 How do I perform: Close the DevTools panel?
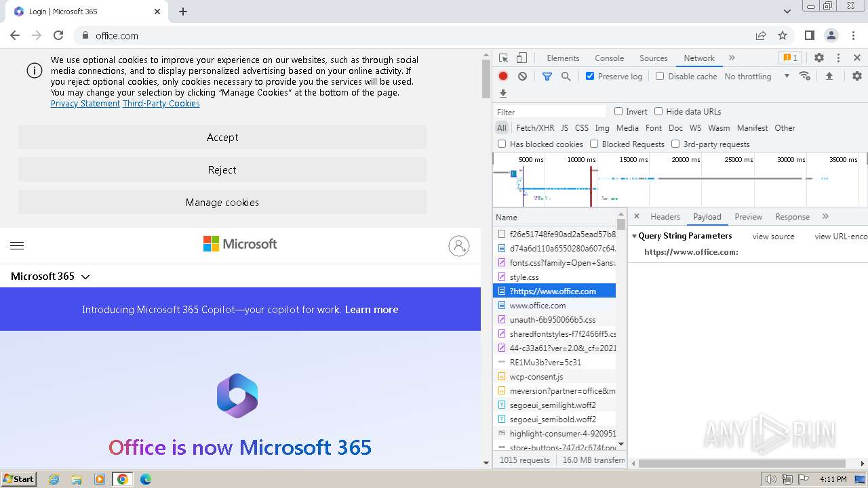[857, 58]
